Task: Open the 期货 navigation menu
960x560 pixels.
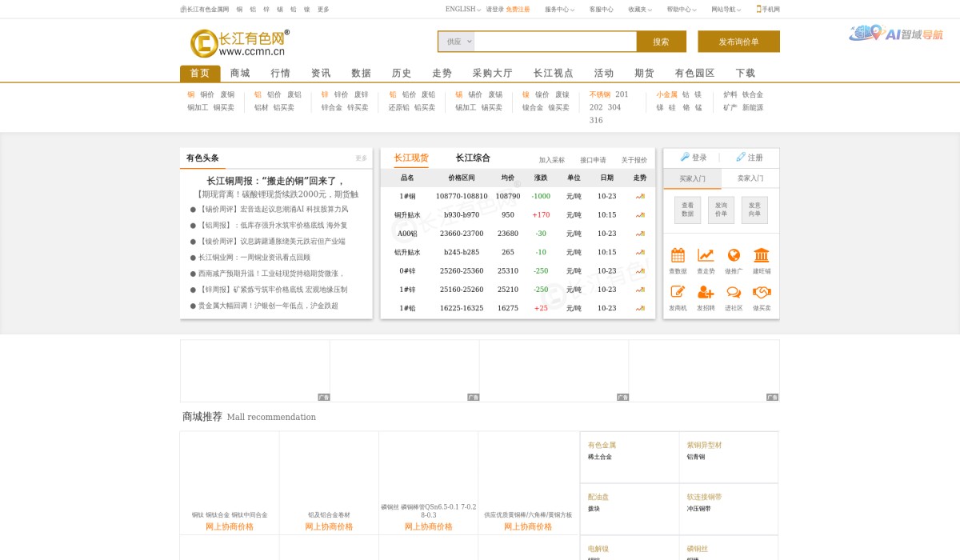Action: (645, 73)
